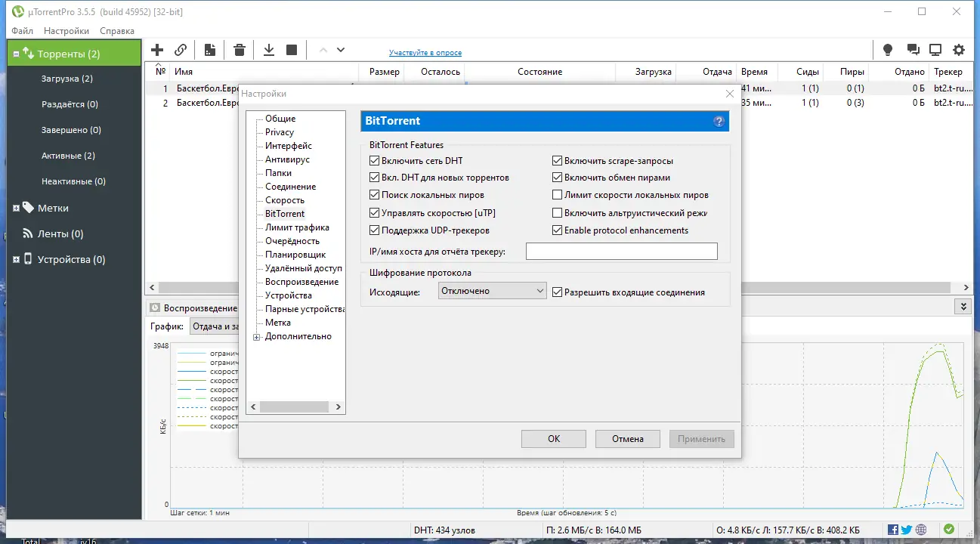Enable speed limit for local peers
Screen dimensions: 980x544
coord(557,194)
